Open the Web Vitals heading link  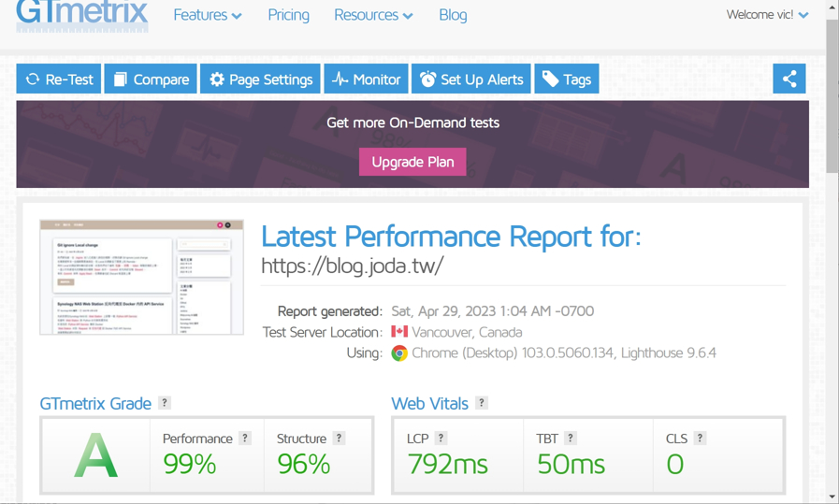click(x=429, y=403)
